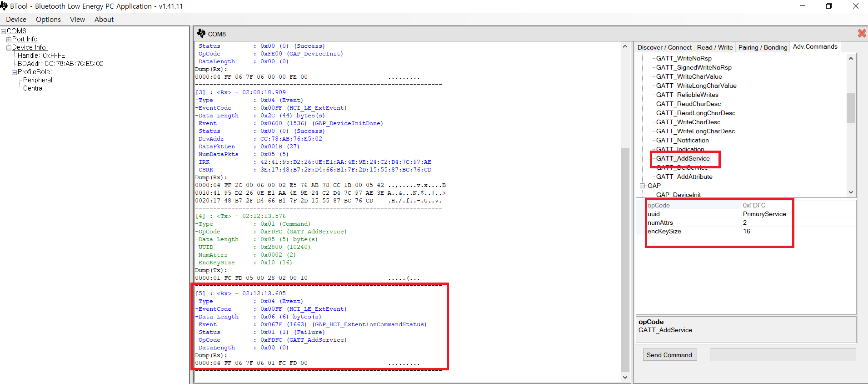
Task: Select Port Info in the device tree
Action: coord(25,39)
